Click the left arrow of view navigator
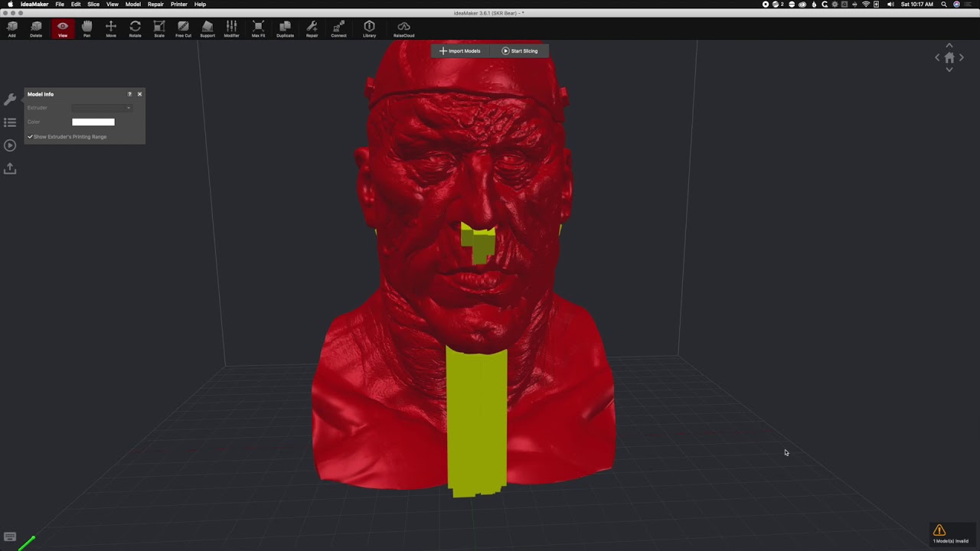The height and width of the screenshot is (551, 980). 937,57
